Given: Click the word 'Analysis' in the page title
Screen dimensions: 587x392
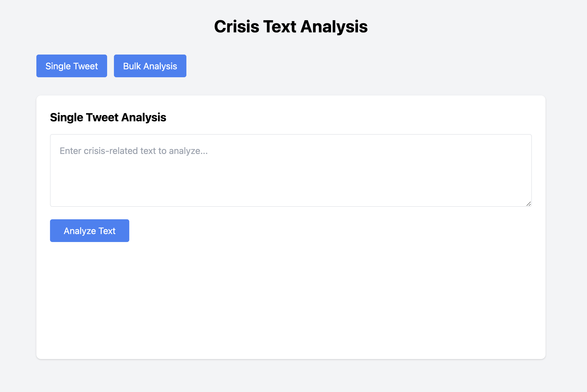Looking at the screenshot, I should (334, 27).
